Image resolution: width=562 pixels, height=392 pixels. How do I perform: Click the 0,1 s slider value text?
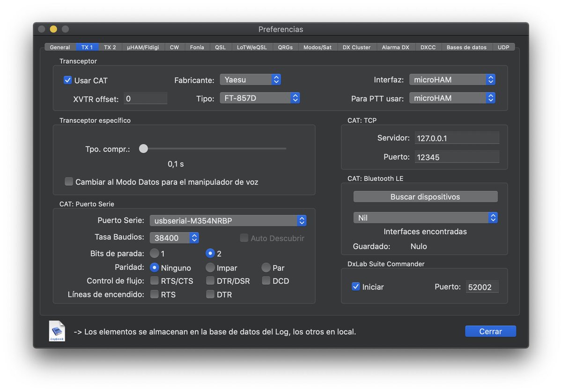click(x=176, y=164)
